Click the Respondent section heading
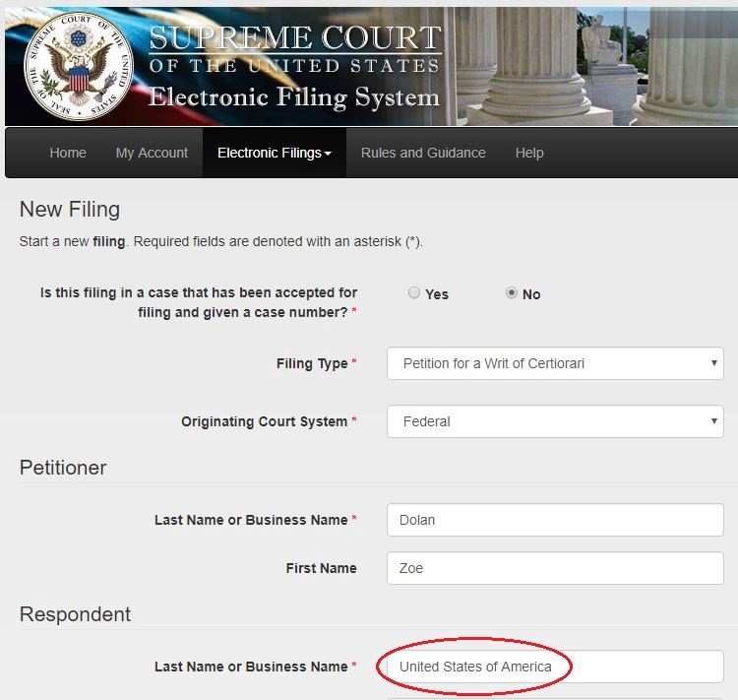The height and width of the screenshot is (700, 738). [x=76, y=614]
